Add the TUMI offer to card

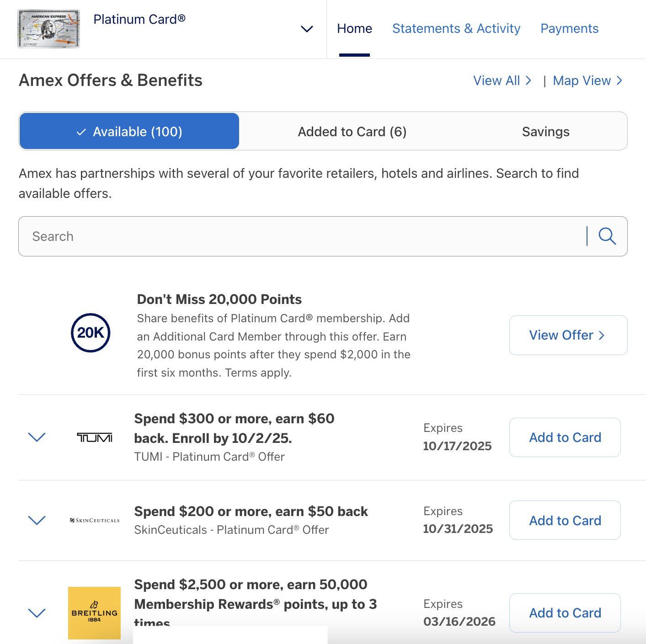coord(565,437)
